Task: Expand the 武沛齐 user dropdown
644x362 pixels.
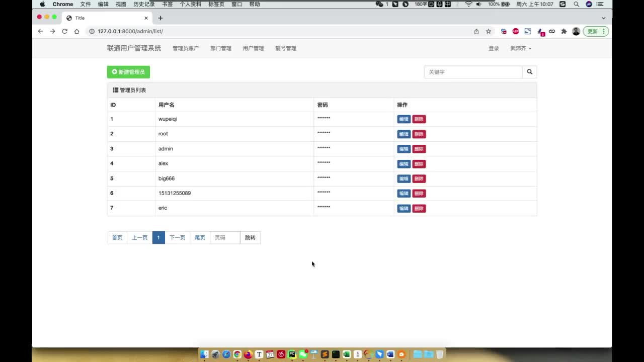Action: (x=521, y=48)
